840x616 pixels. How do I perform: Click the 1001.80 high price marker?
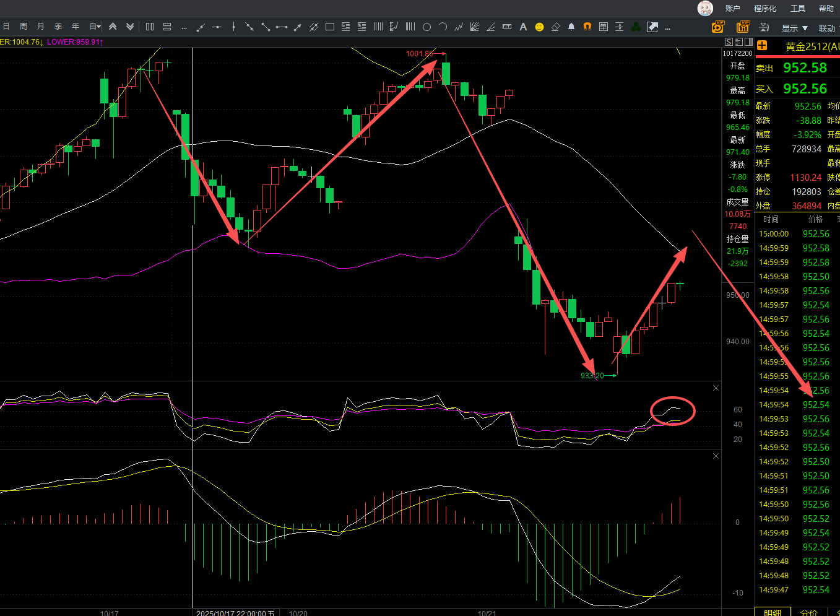point(419,54)
